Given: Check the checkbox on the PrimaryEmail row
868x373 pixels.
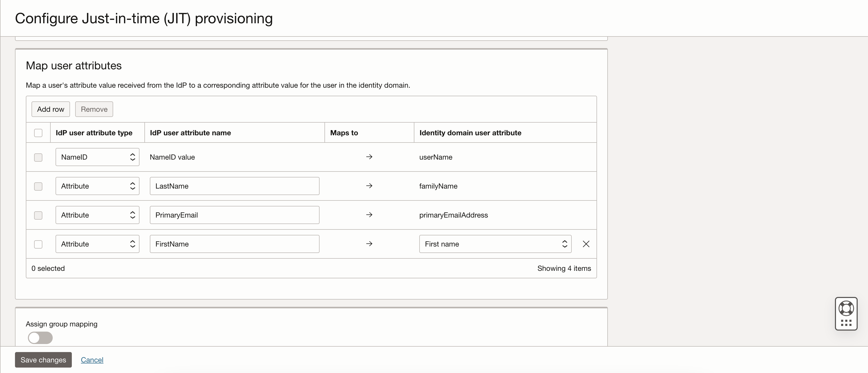Looking at the screenshot, I should (x=38, y=215).
